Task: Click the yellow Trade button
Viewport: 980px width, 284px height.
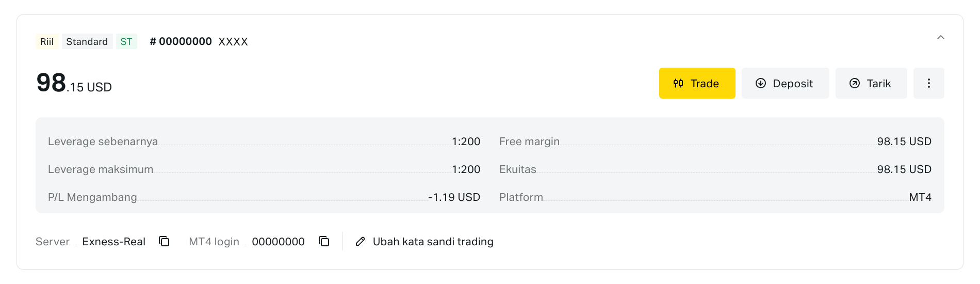Action: pyautogui.click(x=697, y=83)
